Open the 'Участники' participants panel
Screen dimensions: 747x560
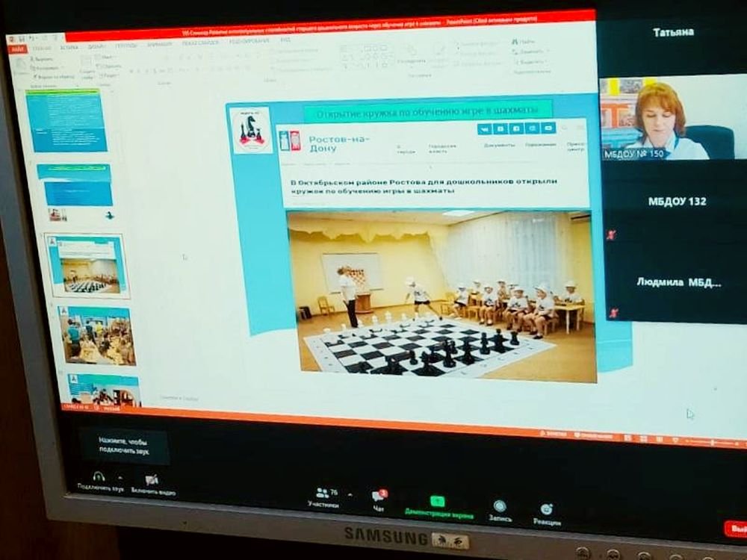click(x=323, y=493)
